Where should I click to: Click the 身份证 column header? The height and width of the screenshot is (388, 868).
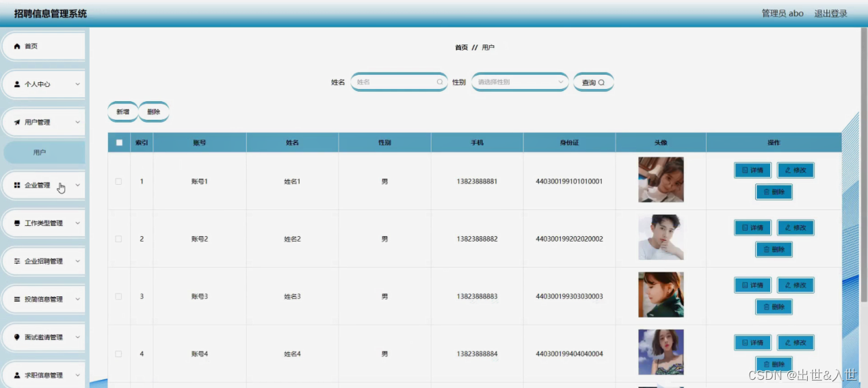569,142
